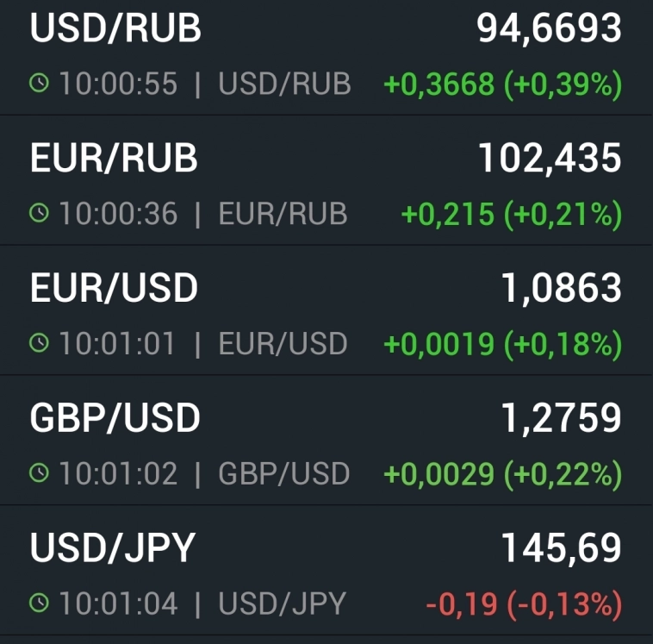653x644 pixels.
Task: Tap the EUR/USD price 1,0863
Action: click(561, 288)
